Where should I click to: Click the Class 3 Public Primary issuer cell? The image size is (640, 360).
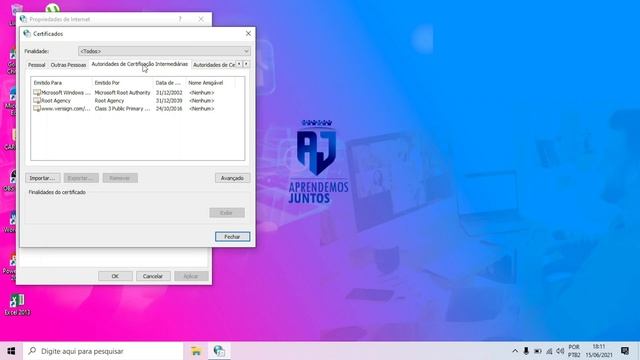point(122,109)
